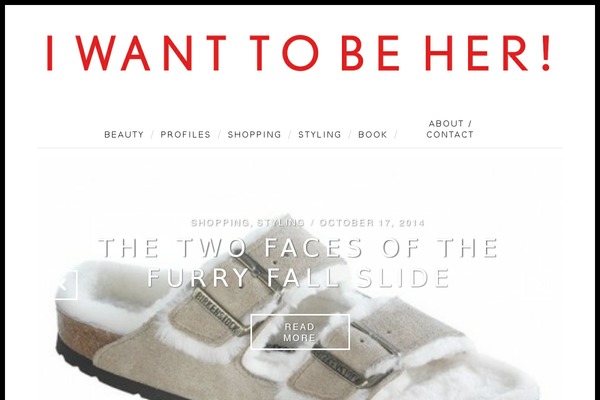Image resolution: width=600 pixels, height=400 pixels.
Task: Click the previous slide arrow
Action: [x=66, y=285]
